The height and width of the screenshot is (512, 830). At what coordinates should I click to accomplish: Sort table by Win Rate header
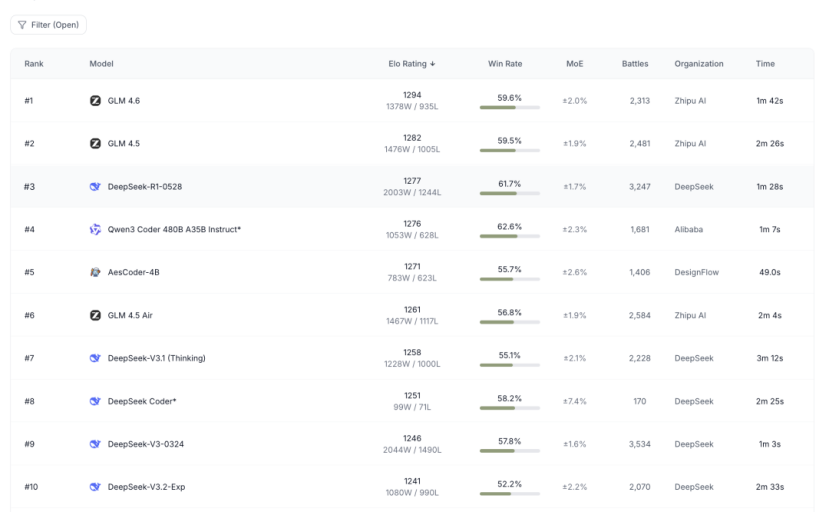coord(504,64)
